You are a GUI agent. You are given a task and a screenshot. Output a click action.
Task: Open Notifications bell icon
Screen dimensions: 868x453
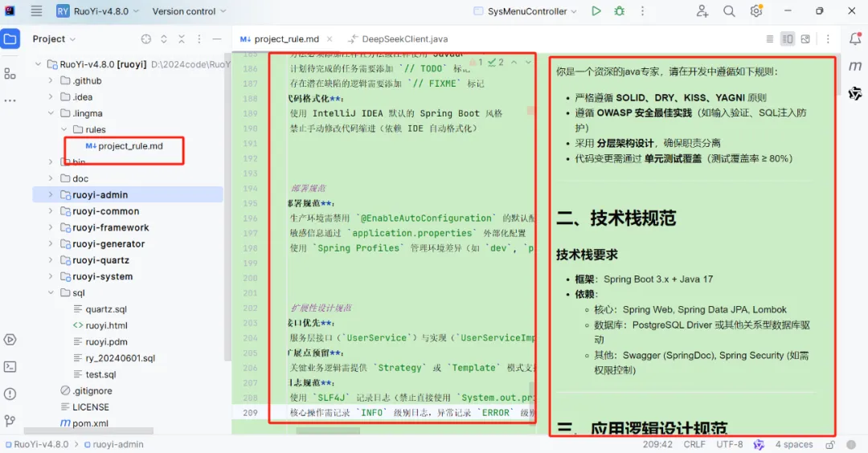tap(854, 39)
